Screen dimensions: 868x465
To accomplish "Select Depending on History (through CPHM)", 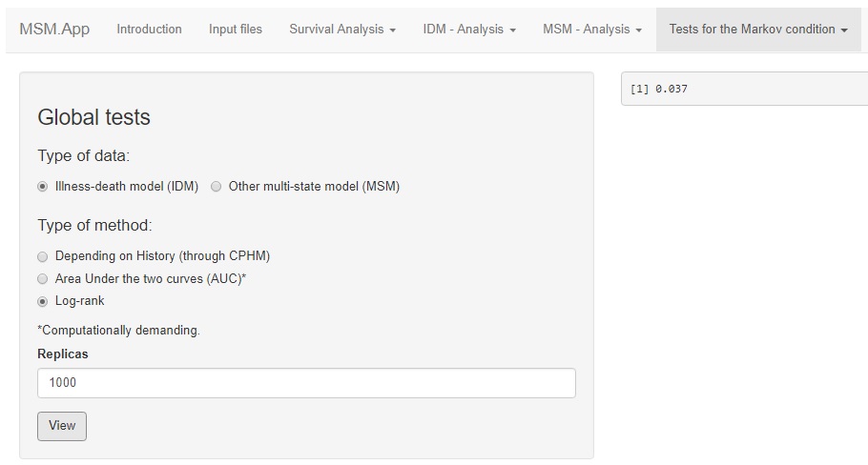I will pos(42,256).
